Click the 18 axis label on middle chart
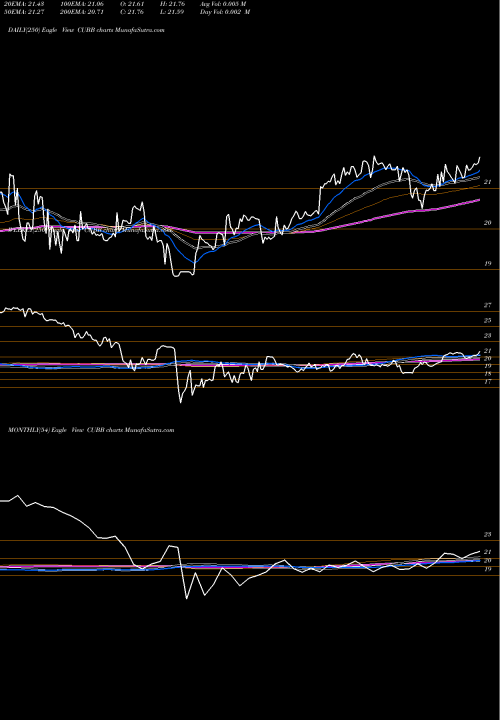This screenshot has height=720, width=500. click(x=488, y=374)
